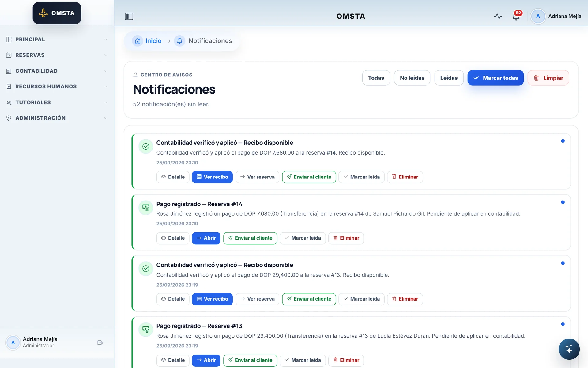Select the No leídas filter tab

pyautogui.click(x=412, y=78)
